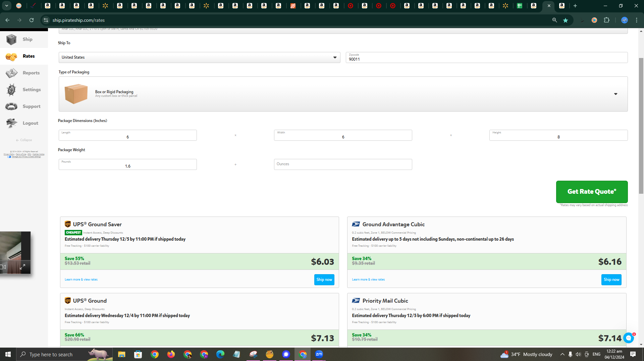The width and height of the screenshot is (644, 361).
Task: Click the Length dimension field
Action: [x=127, y=135]
